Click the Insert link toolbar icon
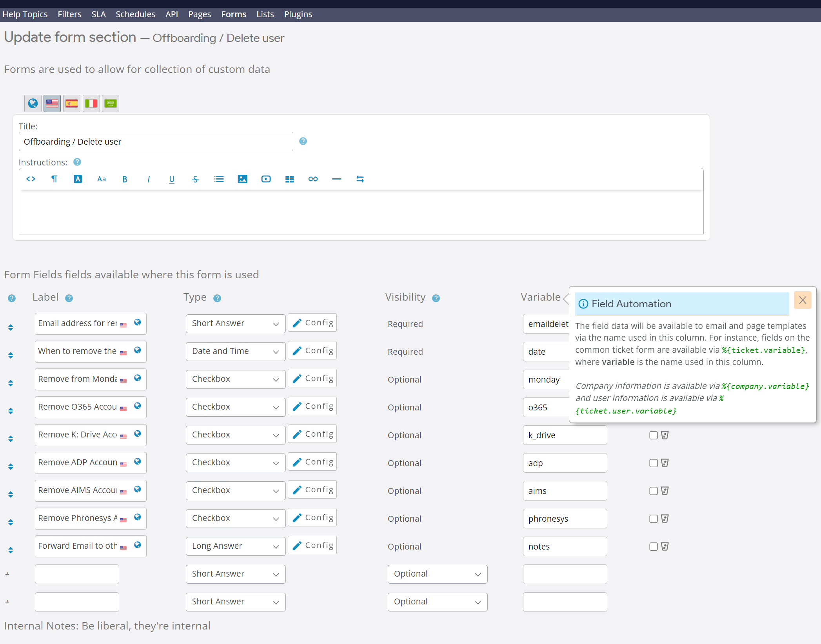The image size is (821, 644). click(313, 179)
